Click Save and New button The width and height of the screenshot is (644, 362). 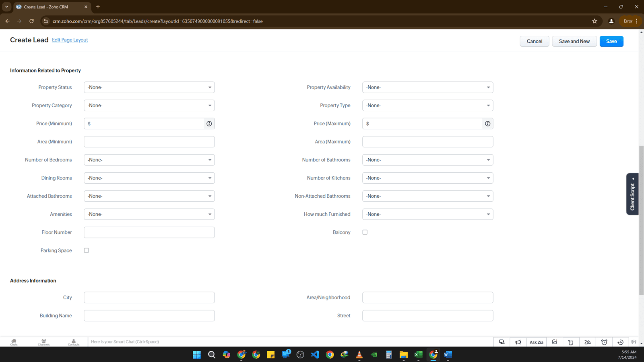pos(574,41)
